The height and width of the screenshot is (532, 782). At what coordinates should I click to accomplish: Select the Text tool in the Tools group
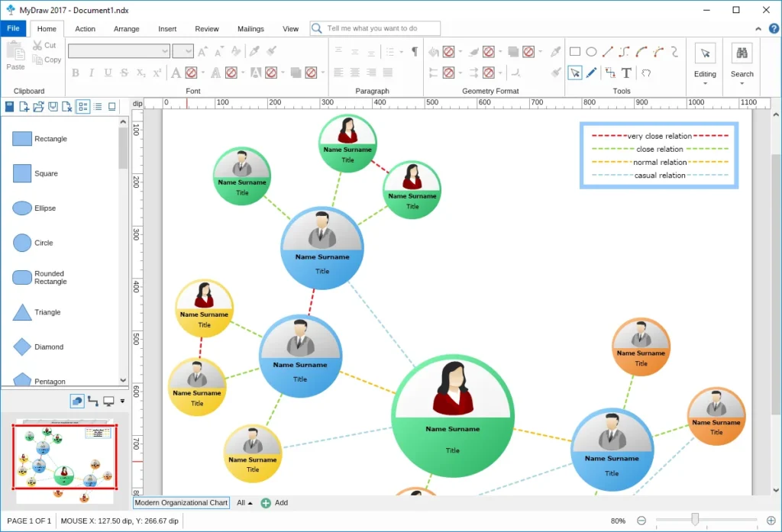pos(626,72)
